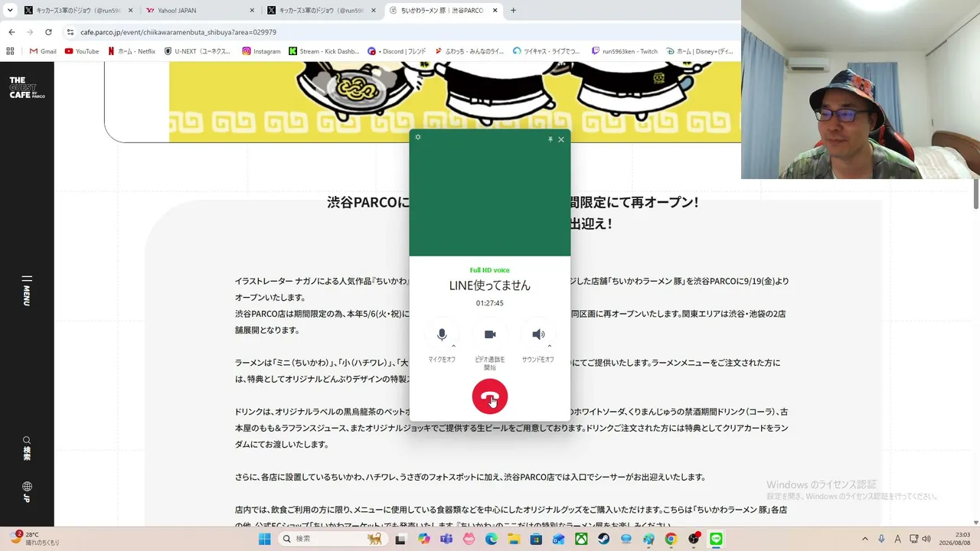The height and width of the screenshot is (551, 980).
Task: Open OBS Studio from the taskbar
Action: (x=694, y=539)
